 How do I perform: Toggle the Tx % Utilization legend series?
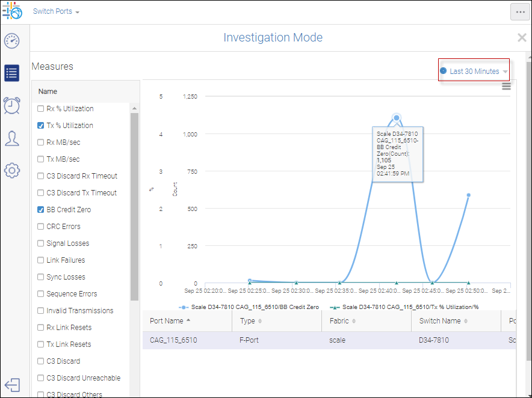point(404,307)
